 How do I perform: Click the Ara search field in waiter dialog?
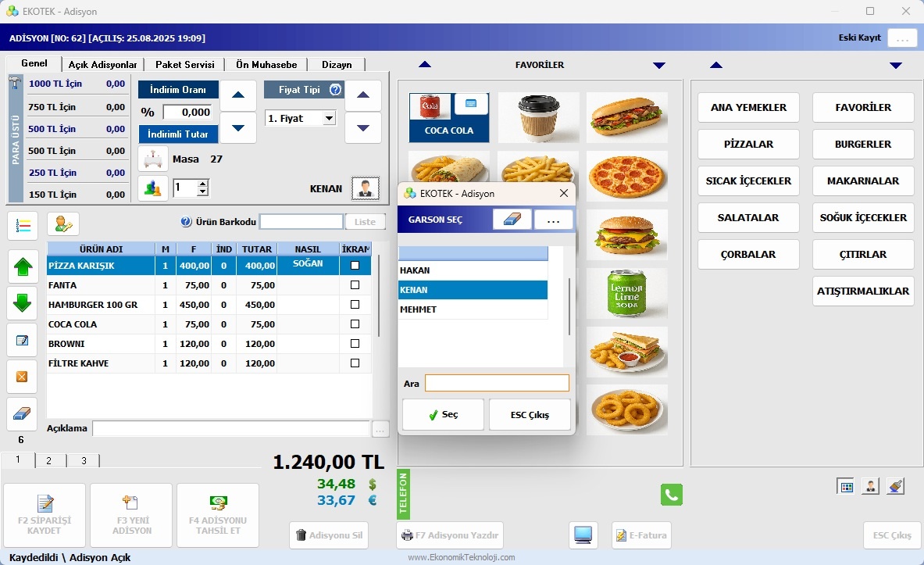point(497,383)
